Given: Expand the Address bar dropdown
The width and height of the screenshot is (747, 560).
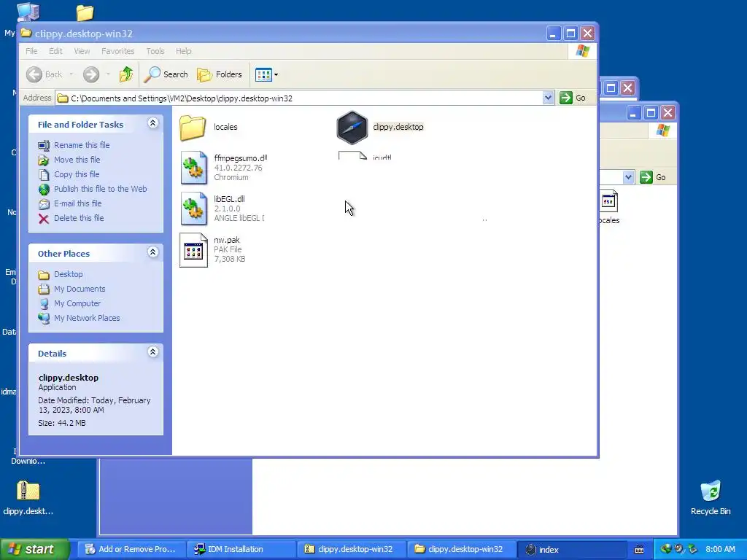Looking at the screenshot, I should (x=548, y=98).
